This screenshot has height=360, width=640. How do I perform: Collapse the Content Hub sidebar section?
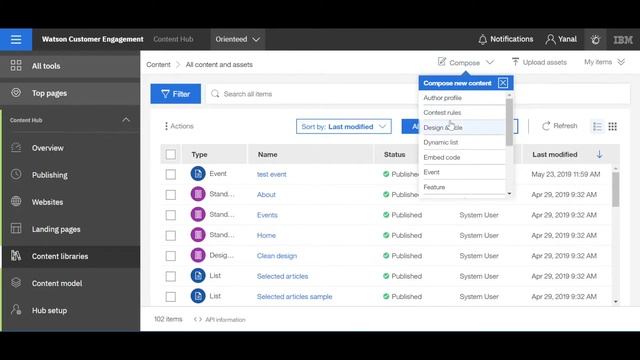coord(126,120)
